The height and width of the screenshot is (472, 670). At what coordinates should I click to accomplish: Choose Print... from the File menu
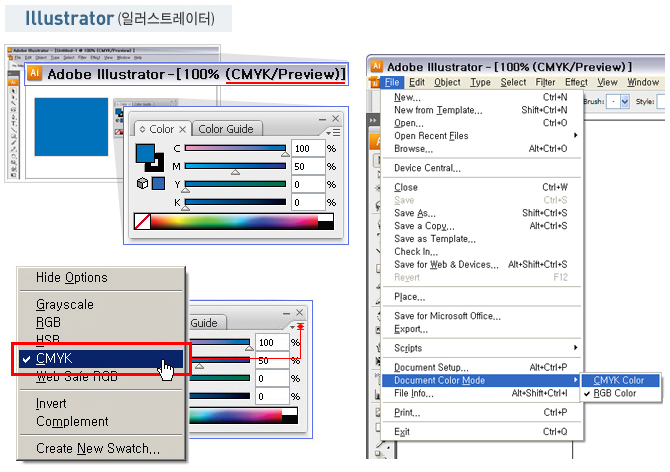coord(481,412)
